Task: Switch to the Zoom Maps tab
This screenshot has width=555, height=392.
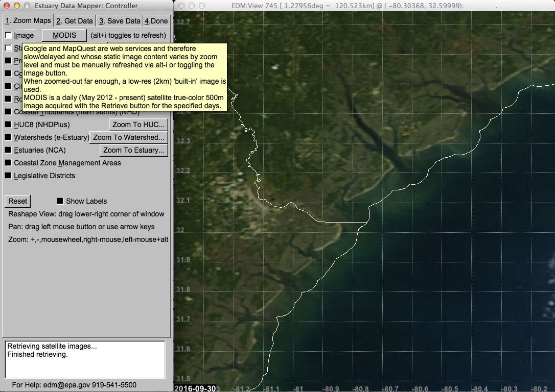Action: 28,21
